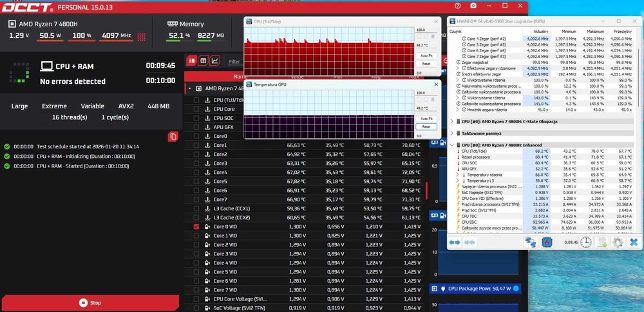Tick the Core 5 VID checkbox
Image resolution: width=644 pixels, height=312 pixels.
[x=196, y=272]
